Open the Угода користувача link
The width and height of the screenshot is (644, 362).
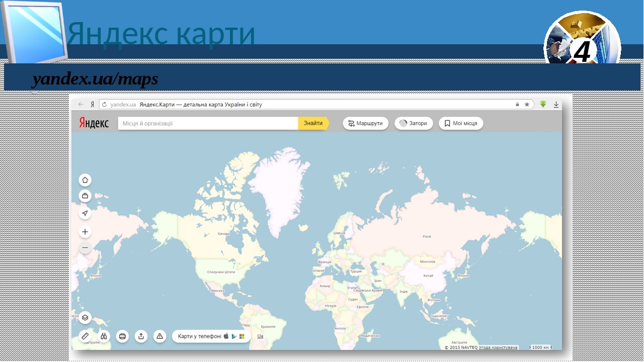tap(498, 347)
